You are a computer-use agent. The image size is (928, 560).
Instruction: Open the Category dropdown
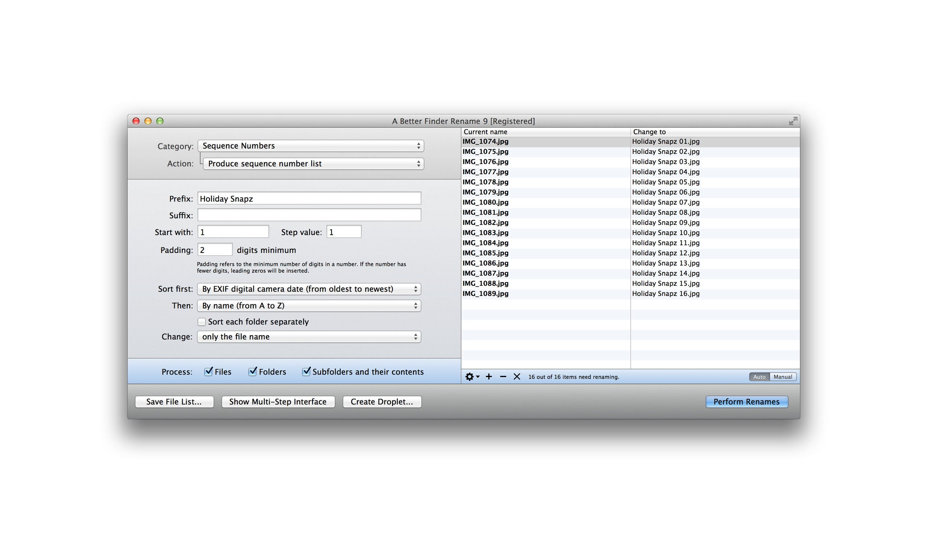[x=311, y=146]
